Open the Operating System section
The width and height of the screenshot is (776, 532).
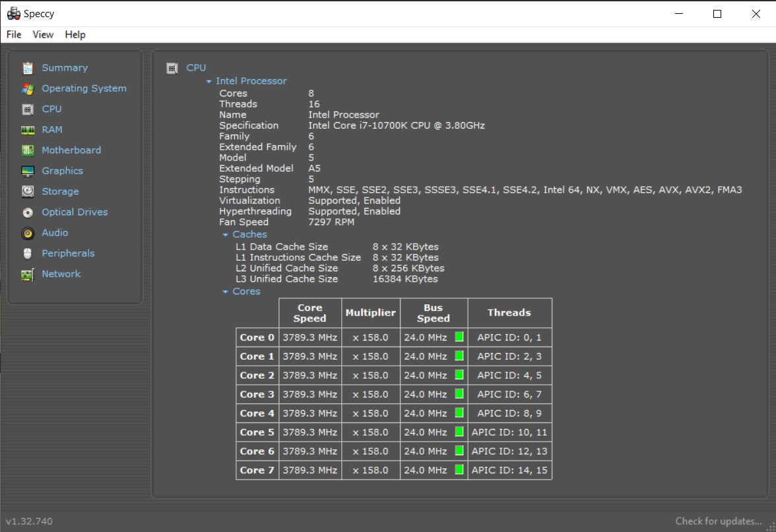tap(84, 88)
